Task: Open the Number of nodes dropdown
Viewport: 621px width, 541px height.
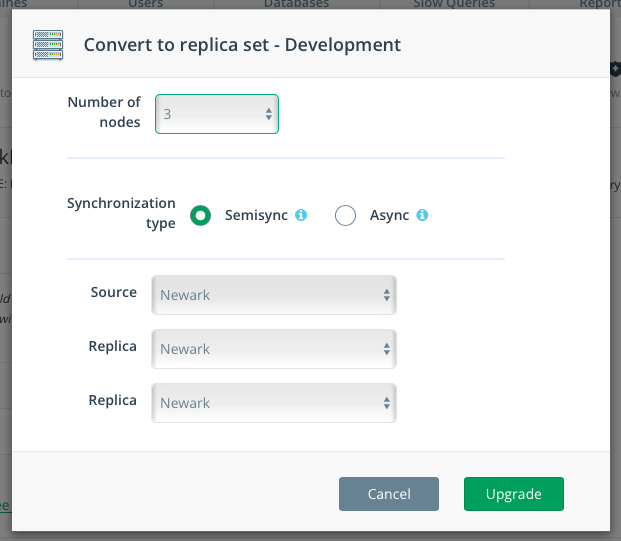Action: point(217,114)
